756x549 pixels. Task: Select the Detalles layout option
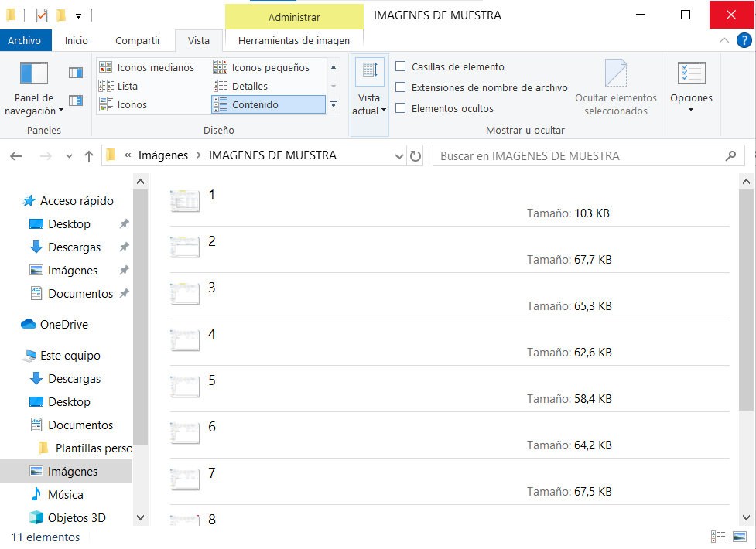pyautogui.click(x=249, y=86)
